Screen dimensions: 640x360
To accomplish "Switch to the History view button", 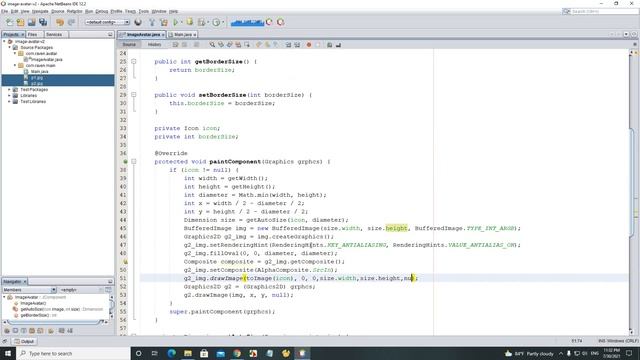I will (x=154, y=45).
